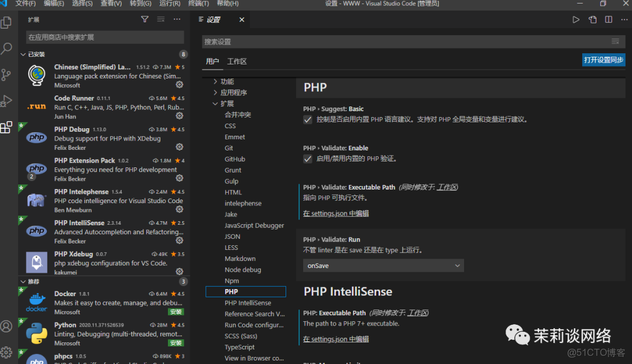The image size is (632, 364).
Task: Open the 文件(F) menu
Action: (x=25, y=4)
